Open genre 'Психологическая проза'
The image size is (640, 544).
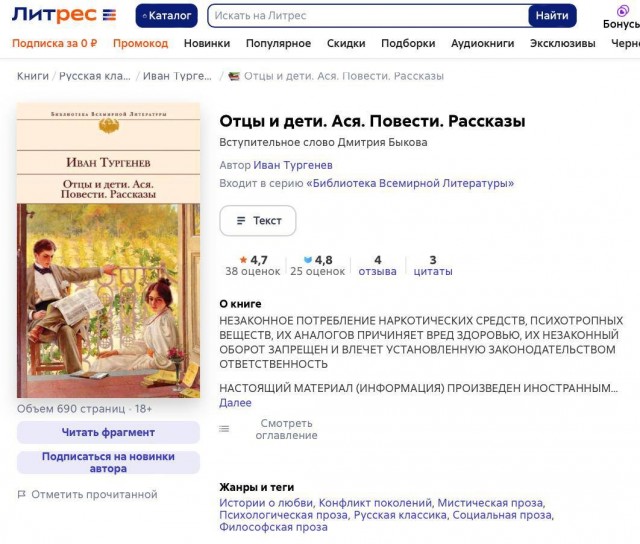284,515
